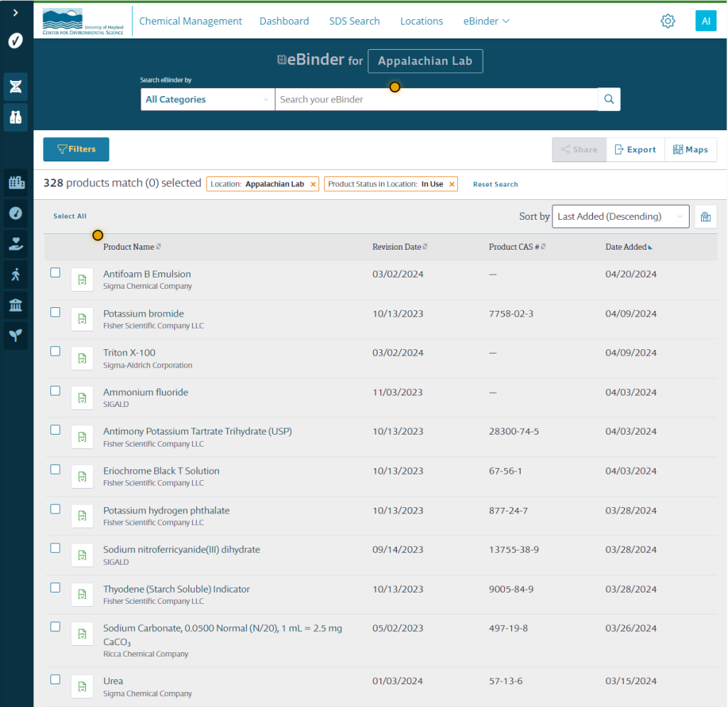Image resolution: width=728 pixels, height=707 pixels.
Task: Click the UMCES logo
Action: 83,21
